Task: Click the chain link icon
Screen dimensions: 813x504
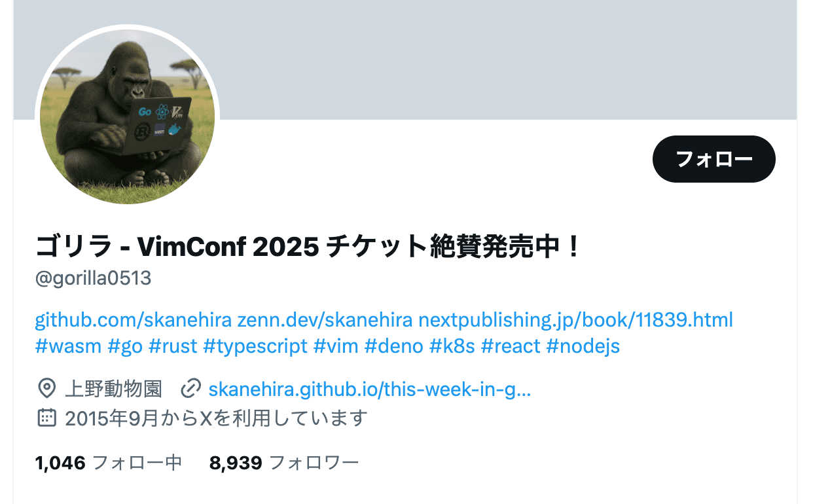Action: click(x=190, y=389)
